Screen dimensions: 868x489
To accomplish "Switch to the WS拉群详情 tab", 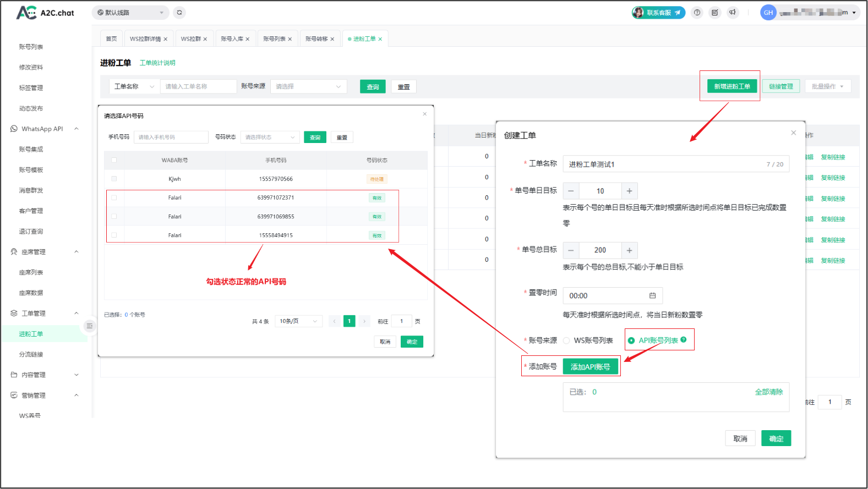I will click(x=145, y=39).
